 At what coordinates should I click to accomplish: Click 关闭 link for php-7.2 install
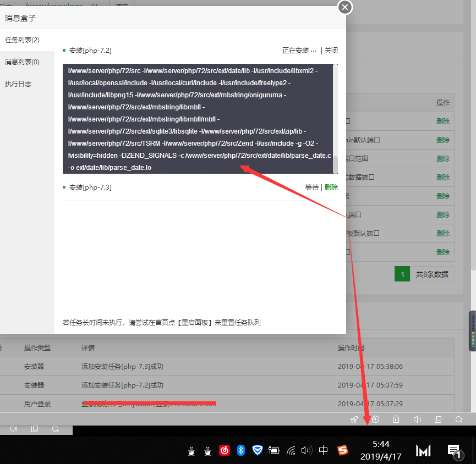pos(331,51)
